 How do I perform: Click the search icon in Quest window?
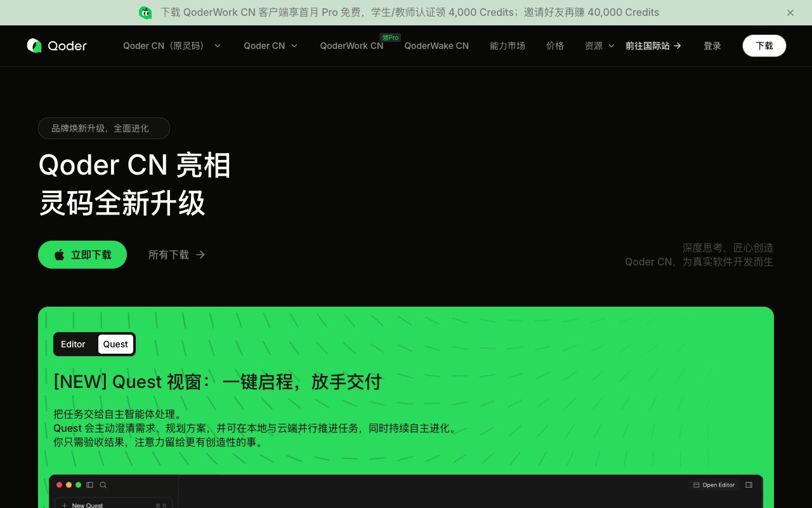click(103, 485)
